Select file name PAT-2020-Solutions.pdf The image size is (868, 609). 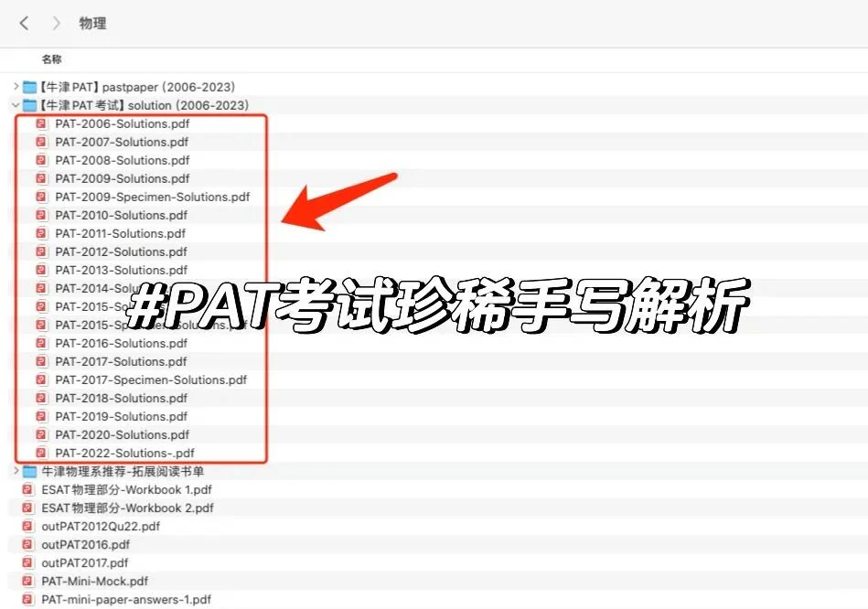coord(123,434)
